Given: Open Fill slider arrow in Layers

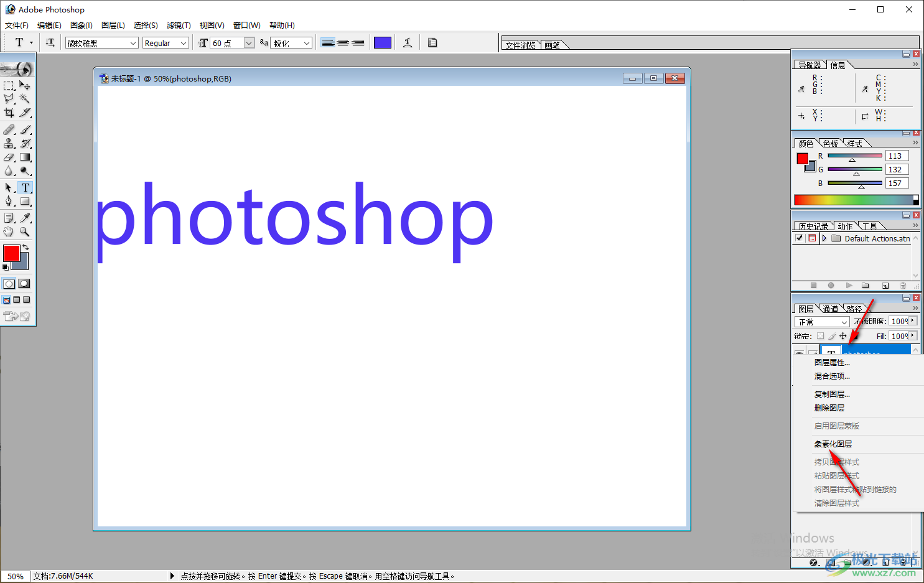Looking at the screenshot, I should coord(913,336).
